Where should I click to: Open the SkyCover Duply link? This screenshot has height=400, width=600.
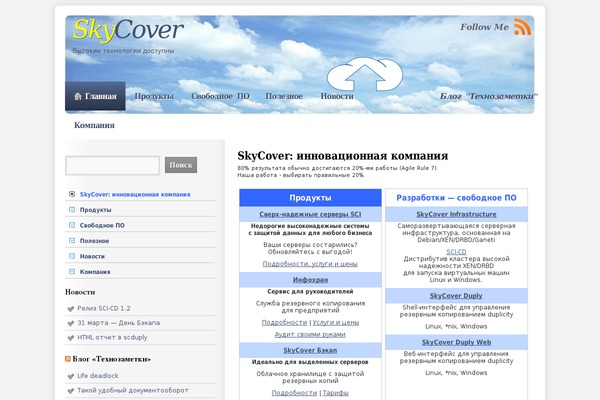click(x=456, y=296)
